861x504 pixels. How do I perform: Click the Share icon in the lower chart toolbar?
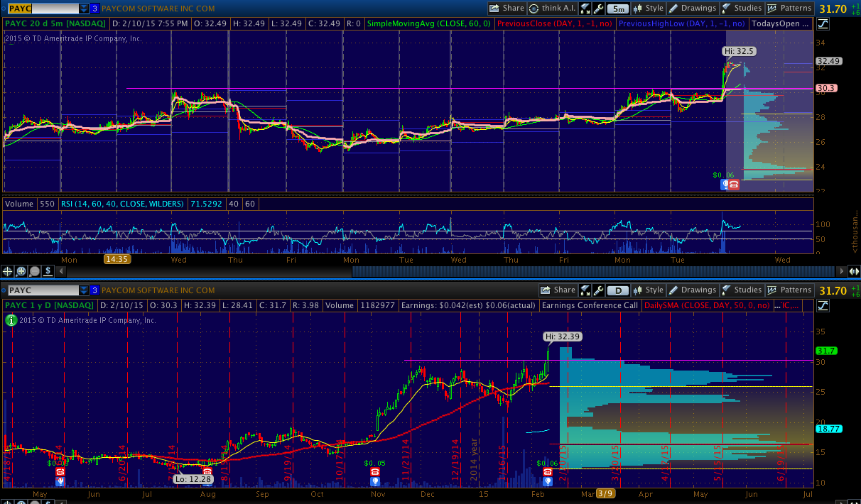point(558,290)
